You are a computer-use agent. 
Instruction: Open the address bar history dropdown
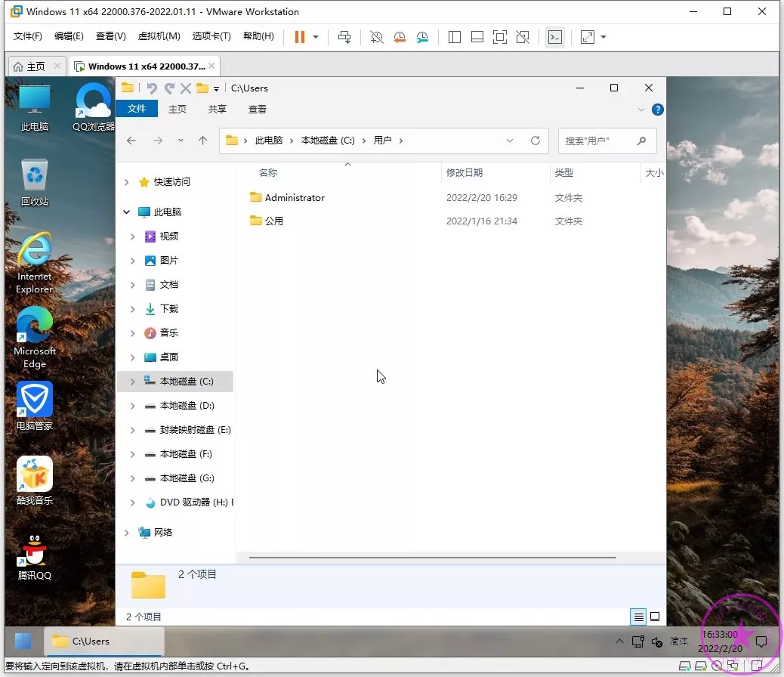(510, 141)
